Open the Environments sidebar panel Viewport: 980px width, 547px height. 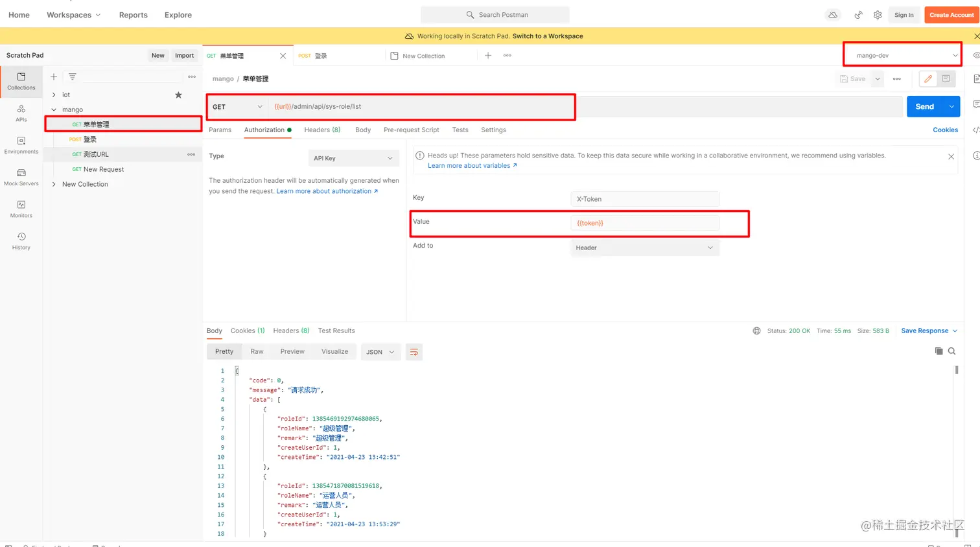(x=21, y=145)
